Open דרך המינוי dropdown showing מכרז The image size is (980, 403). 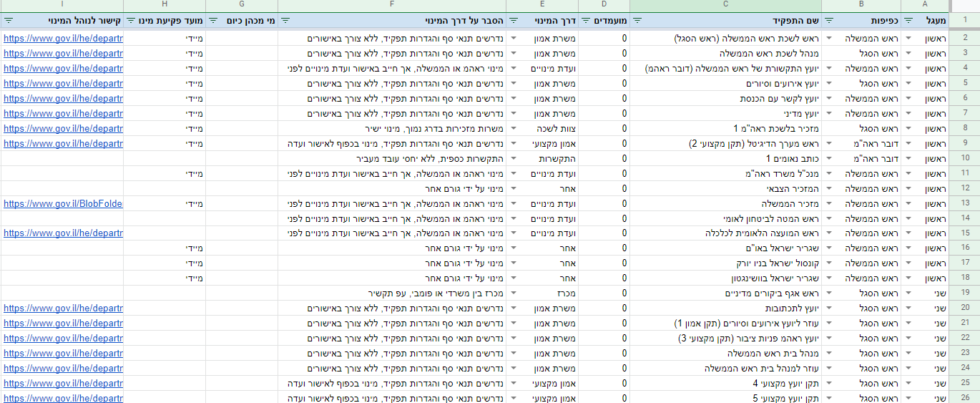(514, 293)
